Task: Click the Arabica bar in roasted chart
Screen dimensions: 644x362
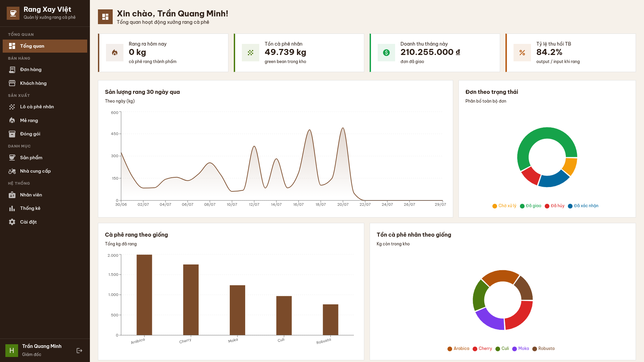Action: [144, 295]
